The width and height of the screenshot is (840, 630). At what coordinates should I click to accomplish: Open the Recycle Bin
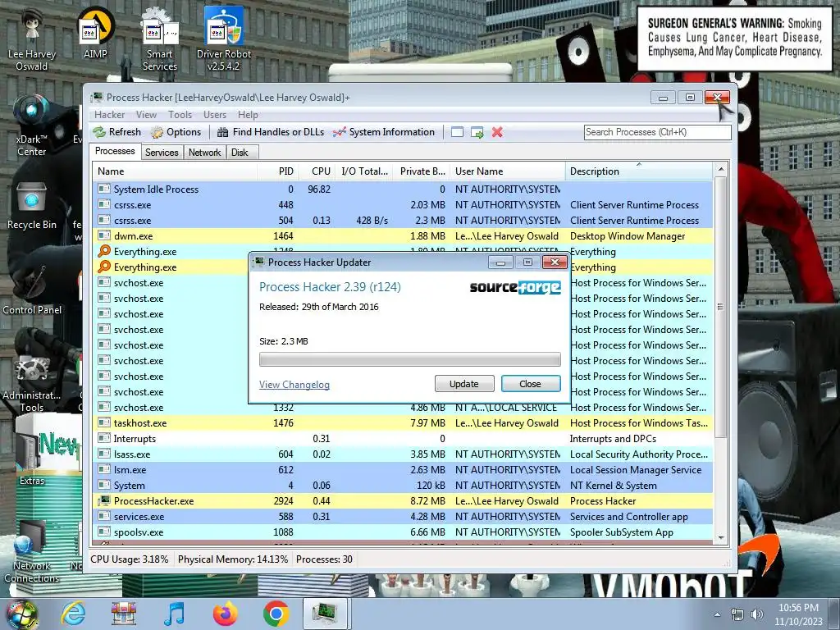pos(31,207)
